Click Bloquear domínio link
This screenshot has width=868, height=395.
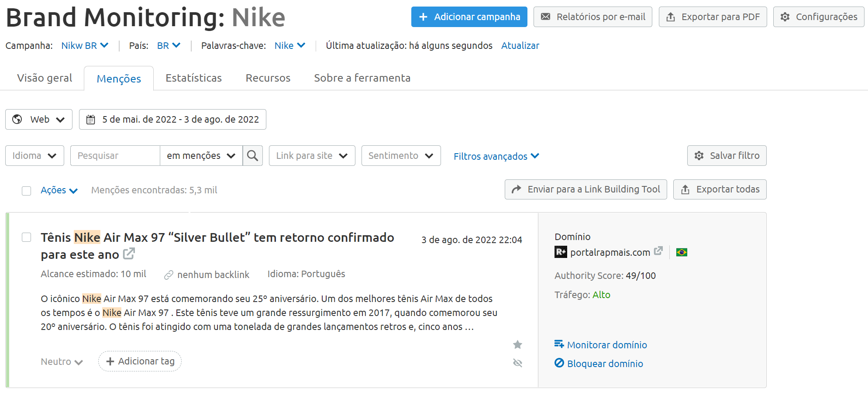coord(599,364)
